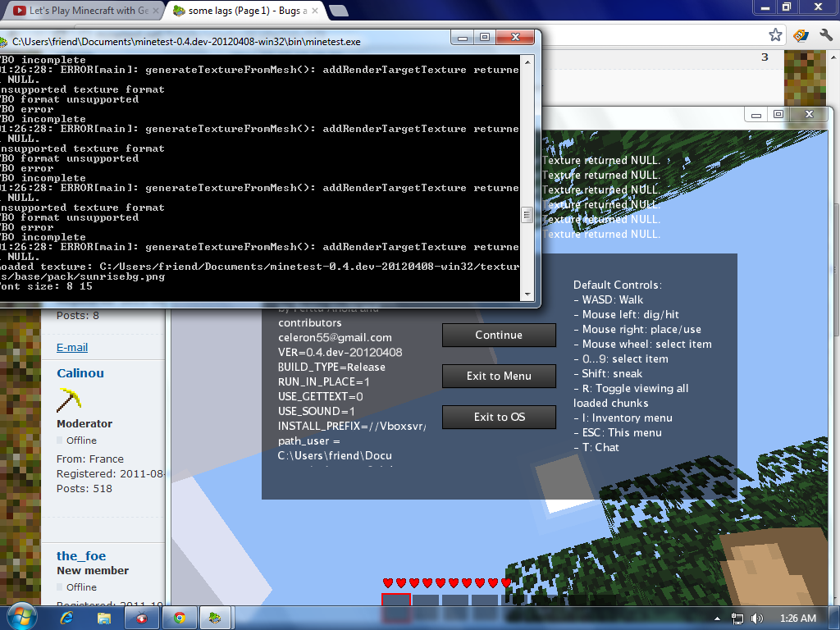The width and height of the screenshot is (840, 630).
Task: Open the Windows Start menu
Action: (x=21, y=618)
